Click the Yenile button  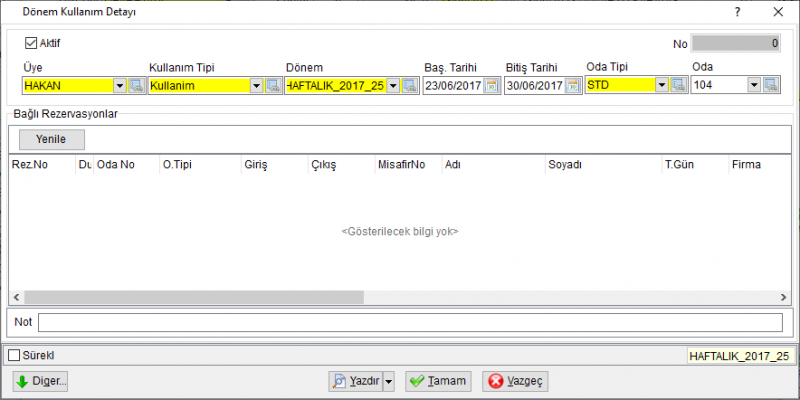pyautogui.click(x=52, y=139)
